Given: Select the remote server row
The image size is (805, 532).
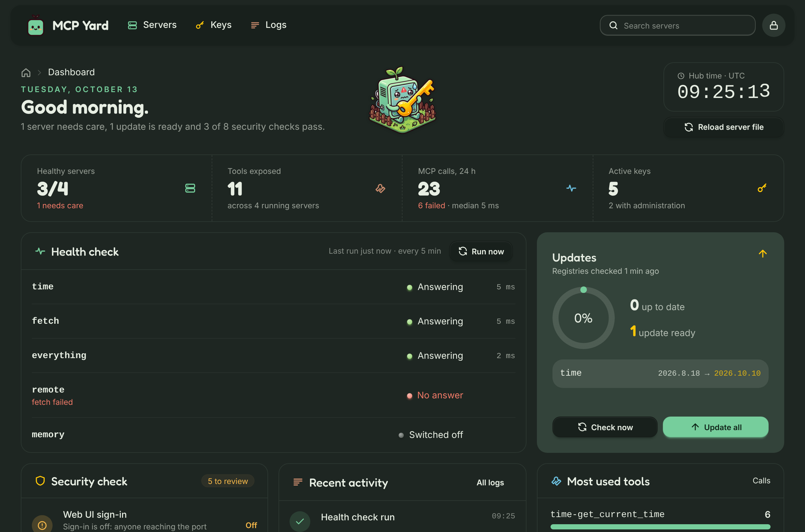Looking at the screenshot, I should (273, 395).
